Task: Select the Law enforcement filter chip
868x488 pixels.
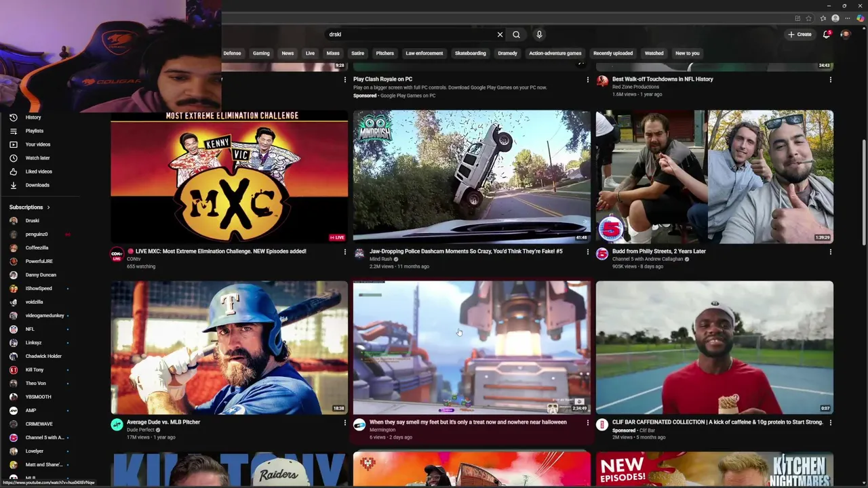Action: 424,53
